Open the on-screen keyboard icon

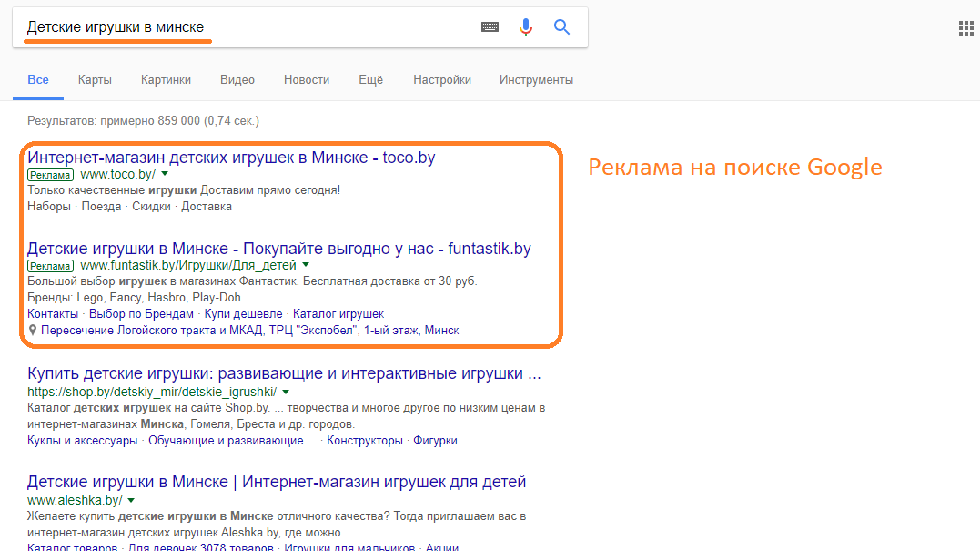tap(490, 27)
